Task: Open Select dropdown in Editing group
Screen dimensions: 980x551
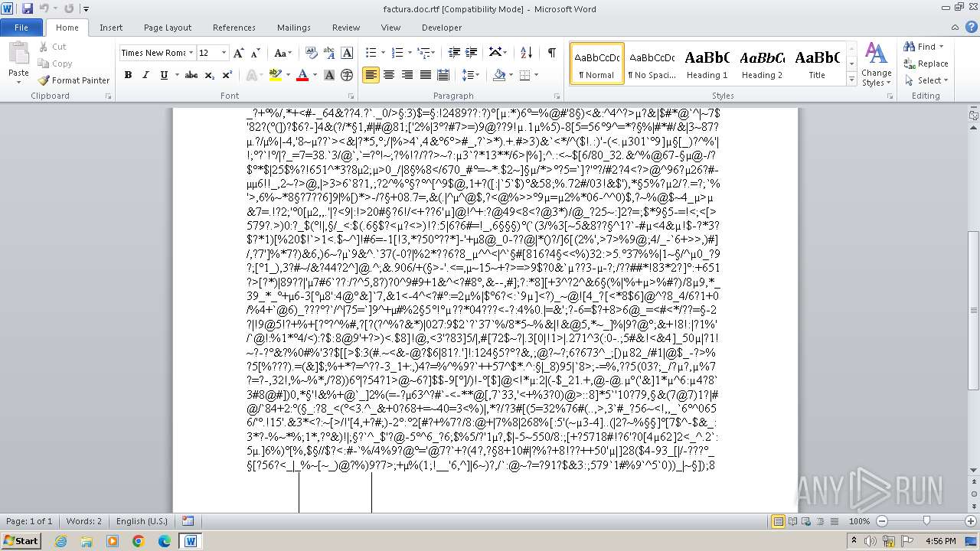Action: tap(926, 80)
